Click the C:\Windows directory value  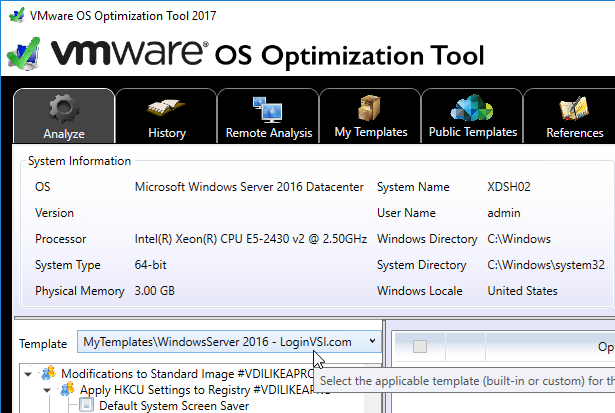coord(519,239)
